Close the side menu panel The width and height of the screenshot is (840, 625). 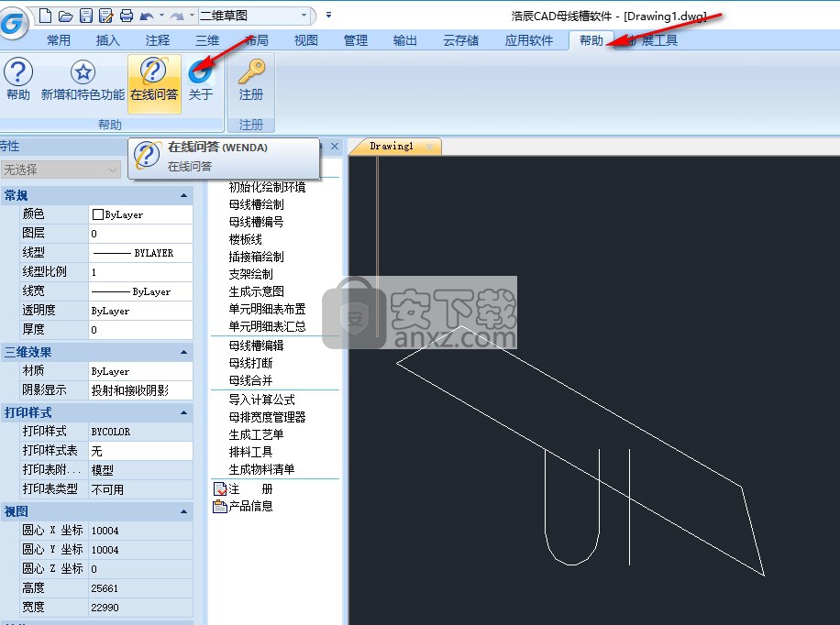[335, 147]
